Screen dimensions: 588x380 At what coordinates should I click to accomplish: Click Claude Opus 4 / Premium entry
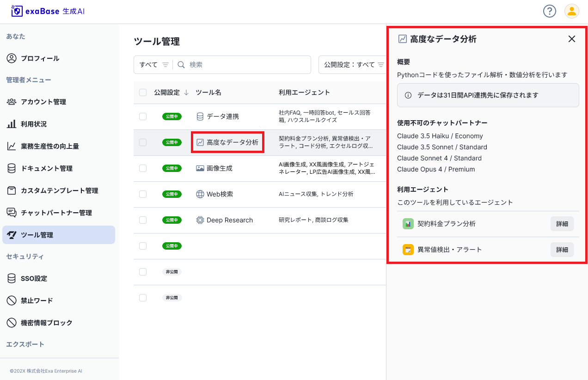[436, 169]
